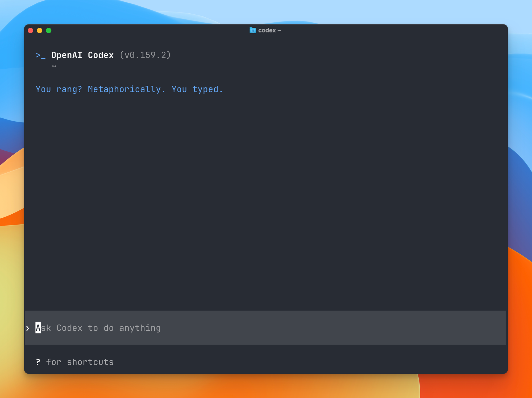Click the red close window button
Screen dimensions: 532x398
pos(31,31)
